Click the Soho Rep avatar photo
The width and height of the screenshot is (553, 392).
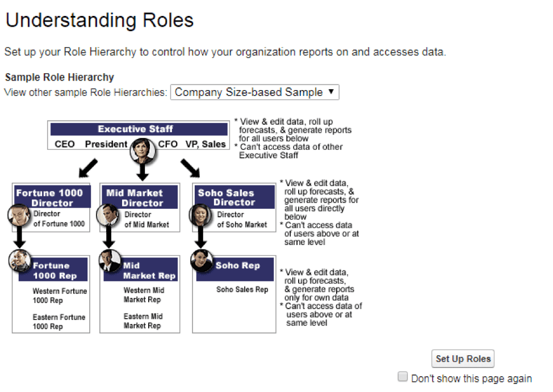tap(202, 260)
